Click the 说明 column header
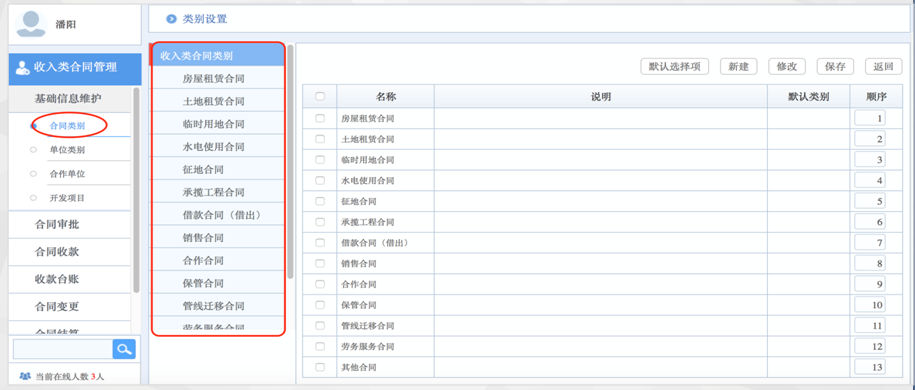The width and height of the screenshot is (915, 390). pyautogui.click(x=601, y=96)
